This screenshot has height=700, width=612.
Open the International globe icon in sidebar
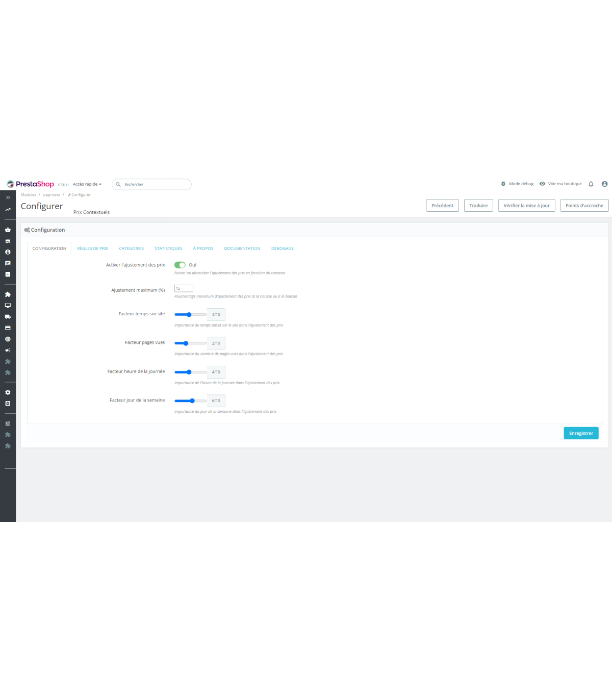click(x=8, y=339)
